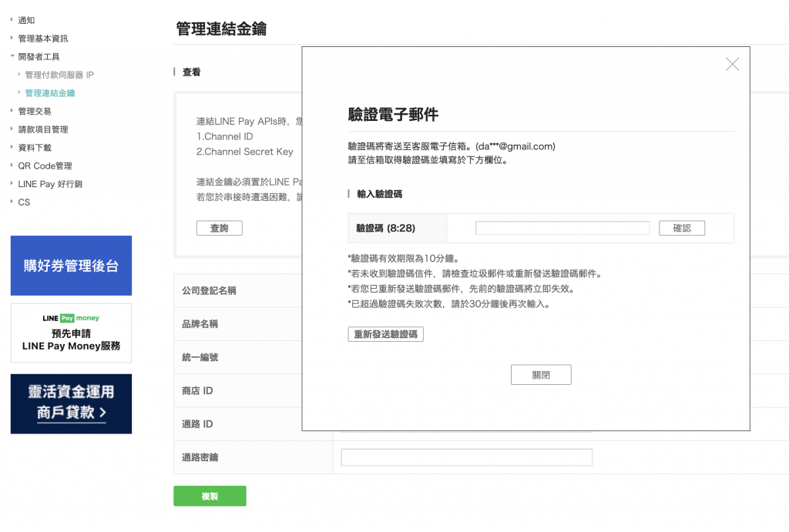The width and height of the screenshot is (789, 532).
Task: Click the 公司登記名稱 row label
Action: tap(209, 291)
